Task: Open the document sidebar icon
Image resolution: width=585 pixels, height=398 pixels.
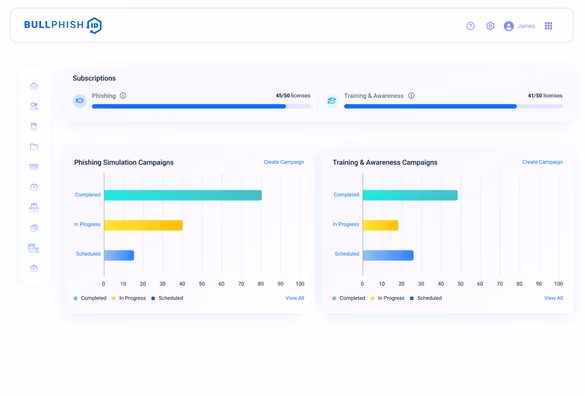Action: pos(34,126)
